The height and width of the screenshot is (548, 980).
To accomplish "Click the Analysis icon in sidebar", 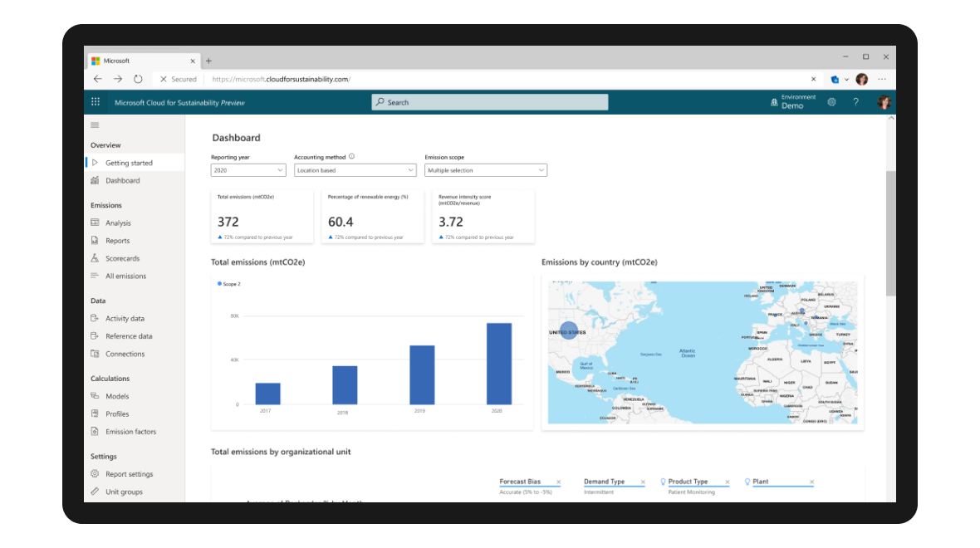I will (95, 223).
